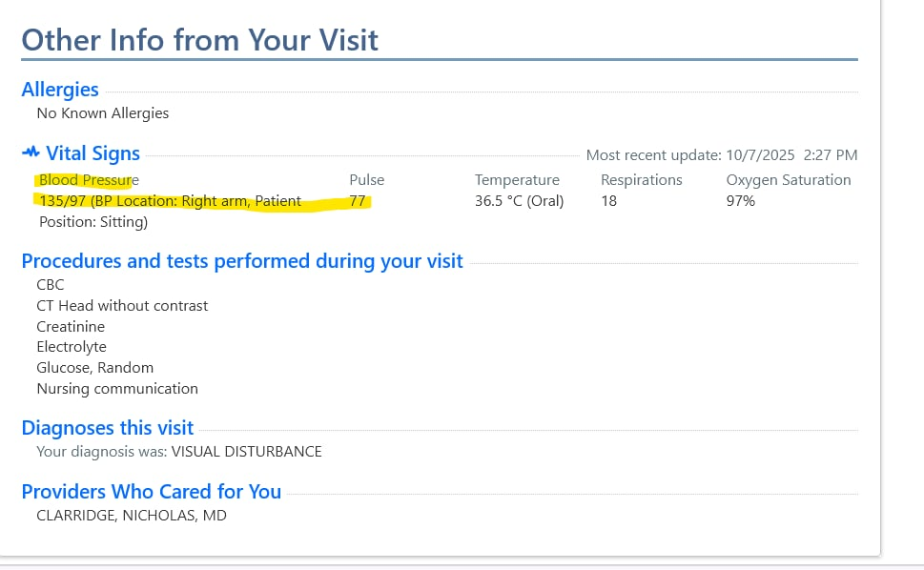
Task: Open the Diagnoses this visit heading
Action: click(x=107, y=428)
